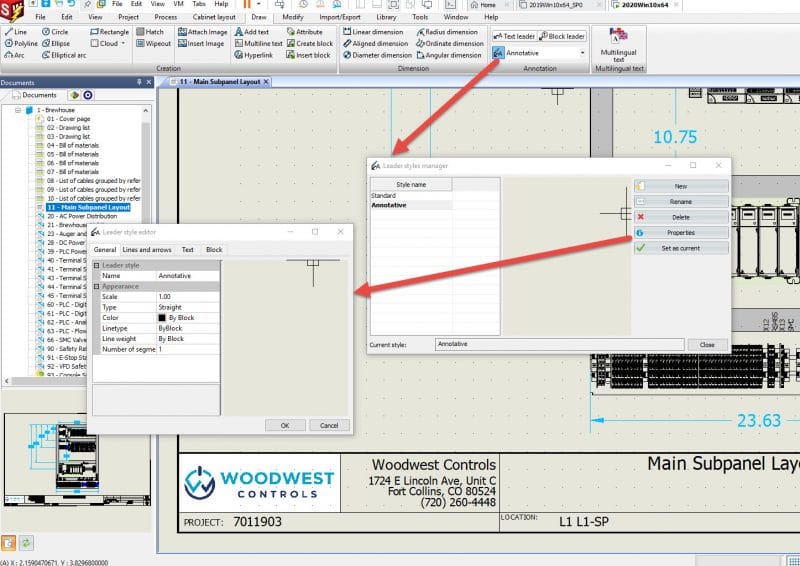
Task: Add a Radius dimension
Action: click(x=447, y=32)
